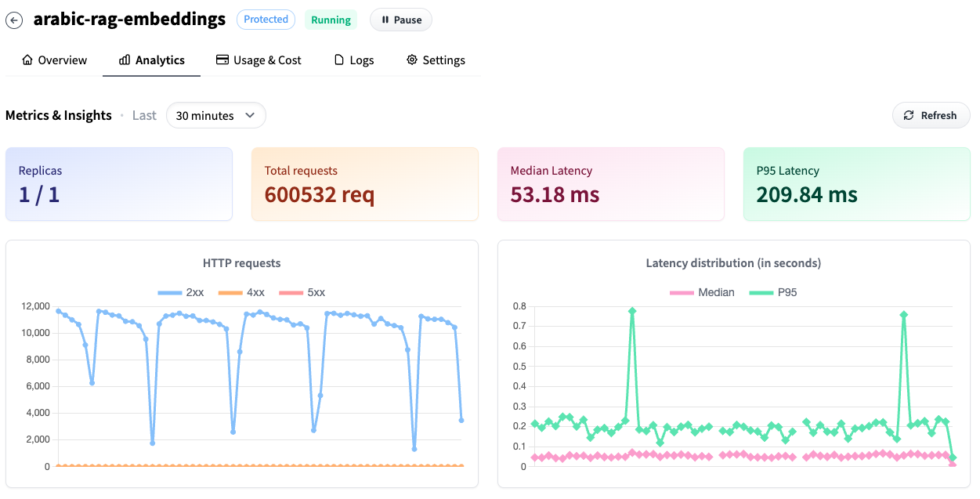Open the 30 minutes time range dropdown

tap(215, 116)
